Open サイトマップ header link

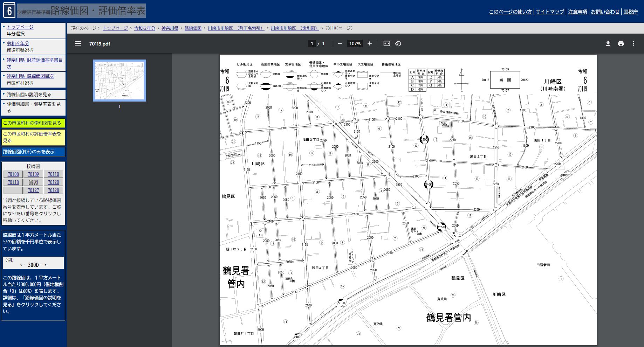point(550,12)
